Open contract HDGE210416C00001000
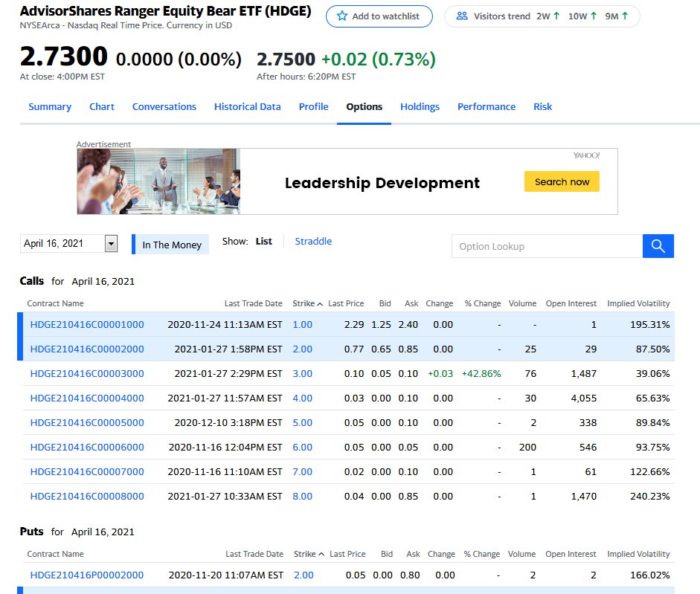 click(87, 324)
